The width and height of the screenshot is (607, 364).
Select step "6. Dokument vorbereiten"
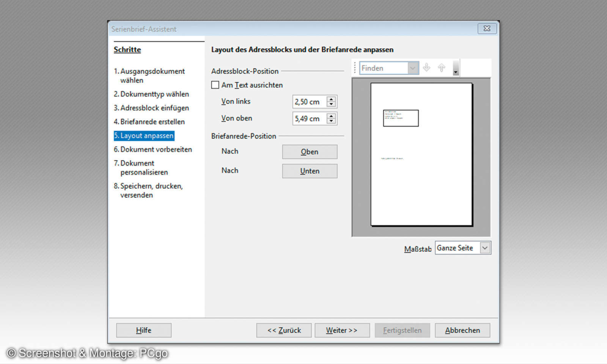153,149
